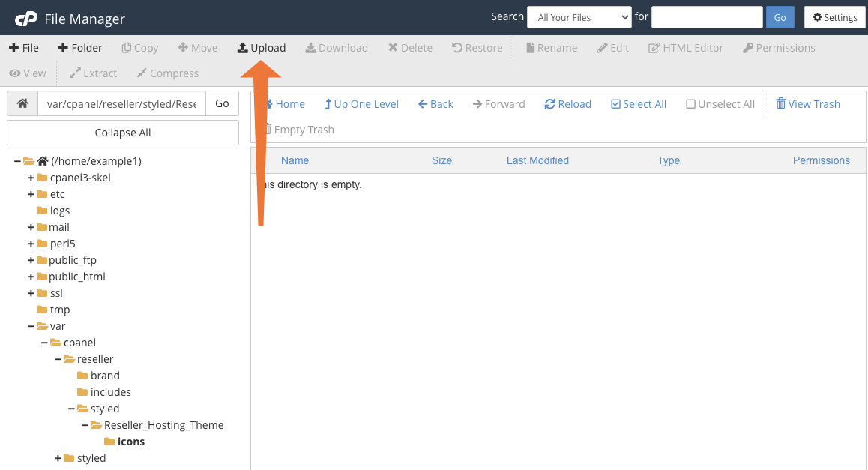Create a new folder with + Folder
868x470 pixels.
(80, 48)
